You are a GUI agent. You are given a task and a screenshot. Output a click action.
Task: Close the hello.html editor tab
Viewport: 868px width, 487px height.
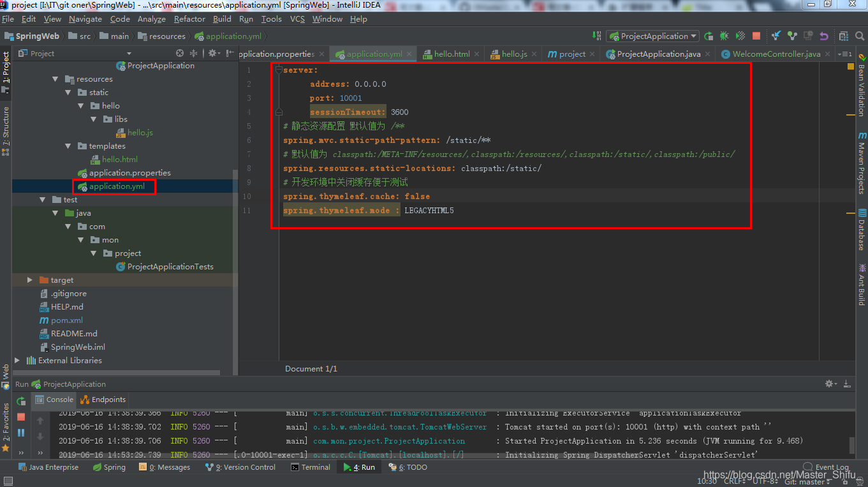[x=478, y=54]
